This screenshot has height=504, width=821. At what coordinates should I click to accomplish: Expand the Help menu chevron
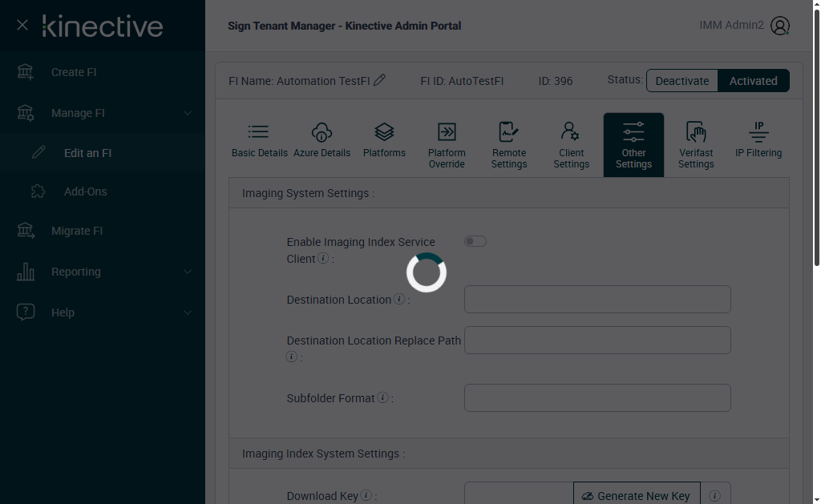coord(188,312)
